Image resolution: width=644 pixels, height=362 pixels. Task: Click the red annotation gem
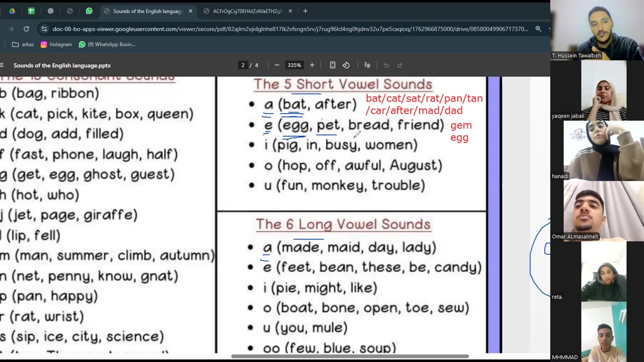pyautogui.click(x=461, y=125)
